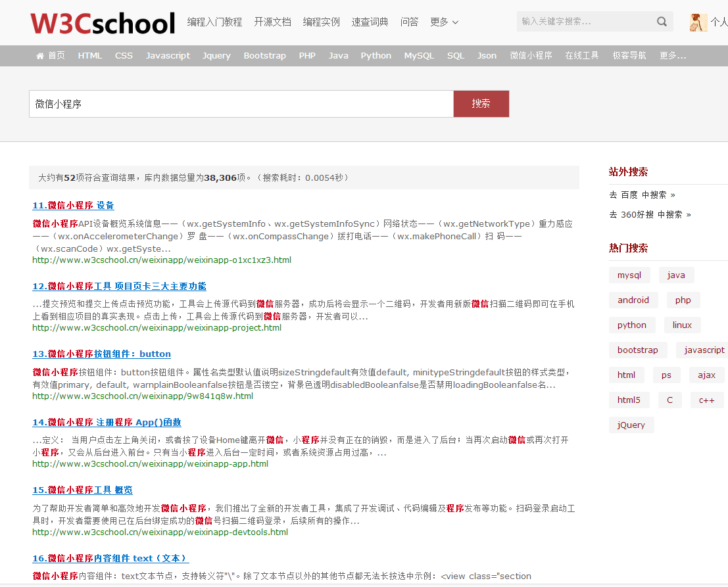Focus the top keyword search box
The image size is (728, 587).
point(585,22)
